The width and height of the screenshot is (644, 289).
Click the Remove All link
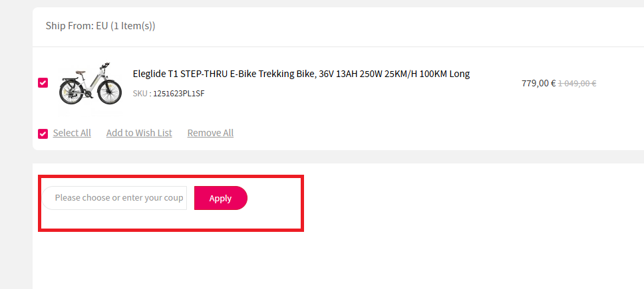[210, 133]
